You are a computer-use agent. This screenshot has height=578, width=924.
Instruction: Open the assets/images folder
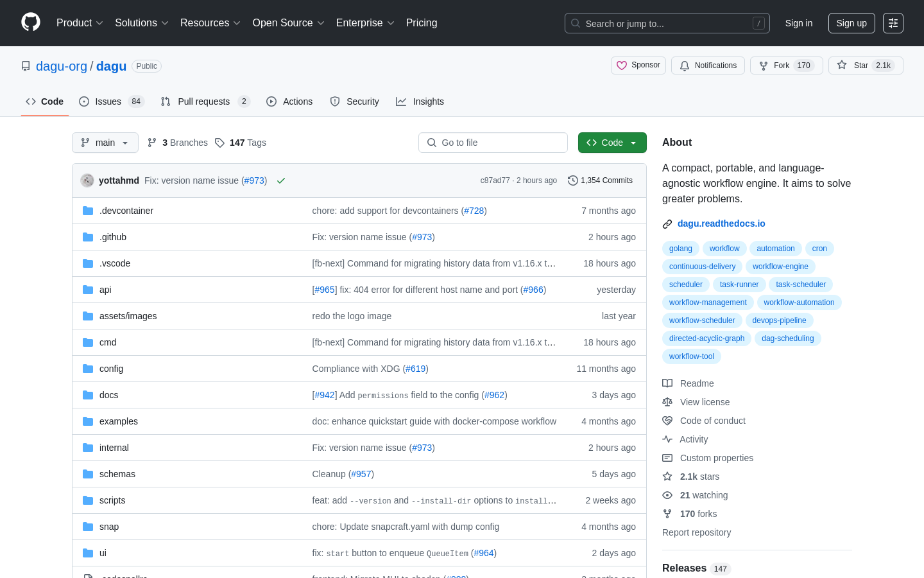[128, 316]
